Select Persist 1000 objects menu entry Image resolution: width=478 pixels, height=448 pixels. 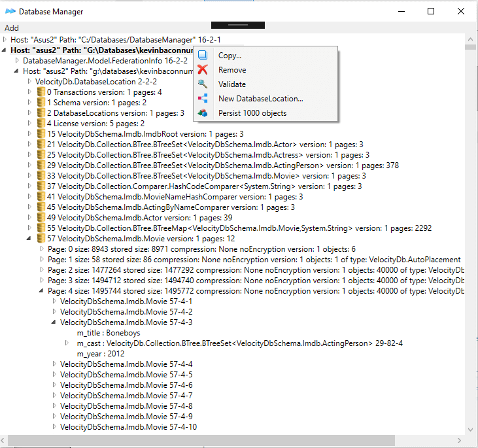(252, 113)
